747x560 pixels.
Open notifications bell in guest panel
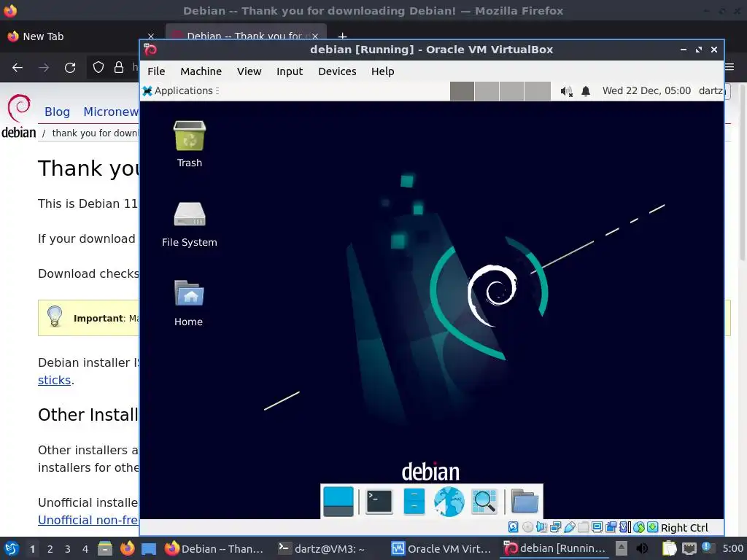[586, 91]
